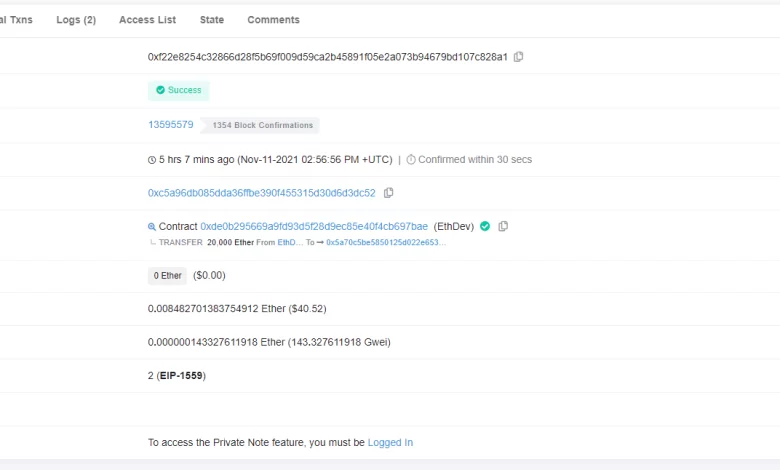780x470 pixels.
Task: Open the Logs (2) tab
Action: click(76, 20)
